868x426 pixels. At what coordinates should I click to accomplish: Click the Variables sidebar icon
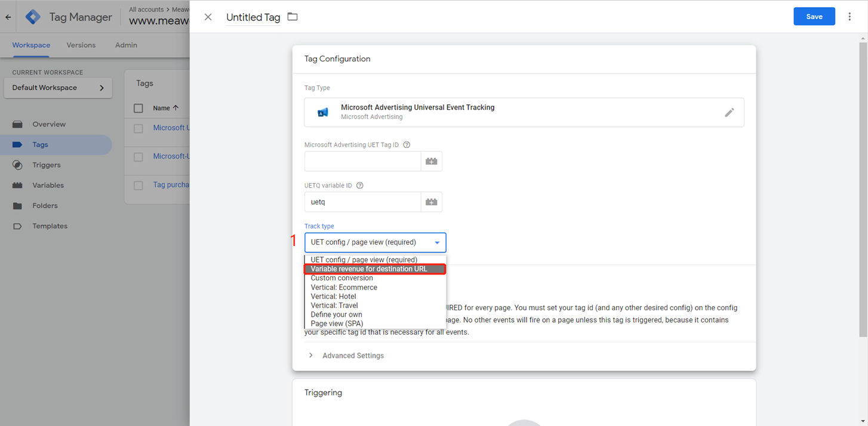point(17,185)
